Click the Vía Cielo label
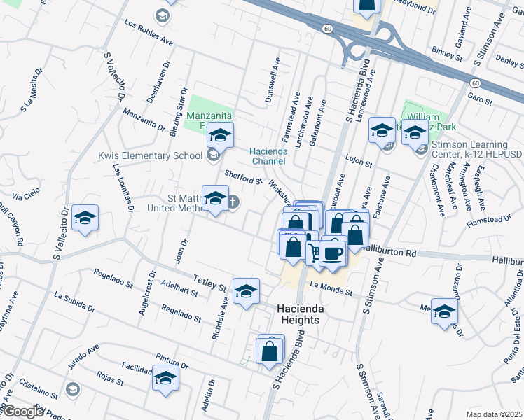This screenshot has height=420, width=524. coord(26,195)
